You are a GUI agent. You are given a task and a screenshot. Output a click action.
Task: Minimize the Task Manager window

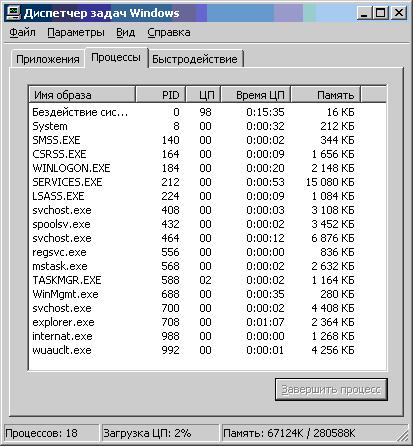pyautogui.click(x=364, y=13)
